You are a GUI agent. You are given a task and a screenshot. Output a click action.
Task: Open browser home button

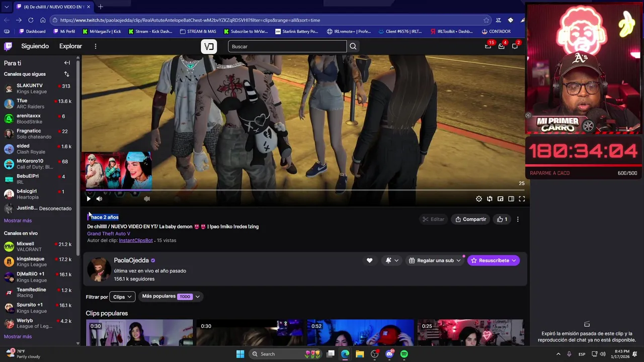(43, 20)
